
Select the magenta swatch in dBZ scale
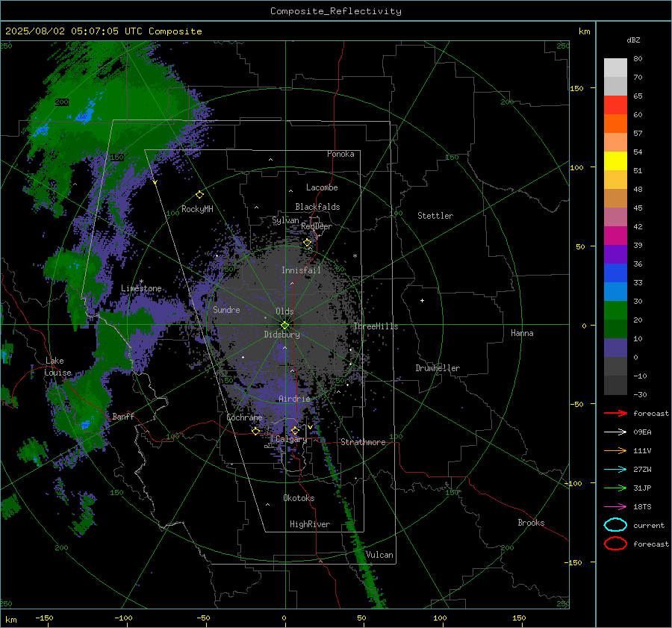tap(615, 235)
